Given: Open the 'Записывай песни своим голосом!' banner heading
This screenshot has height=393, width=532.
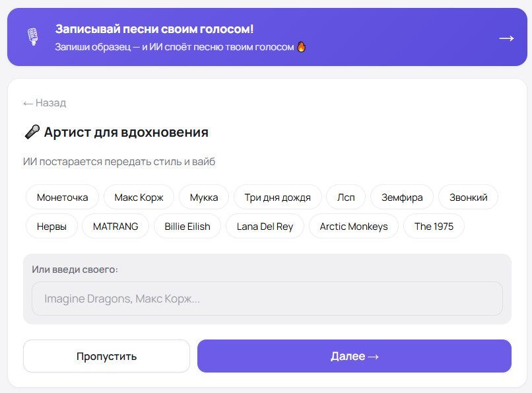Looking at the screenshot, I should [154, 29].
